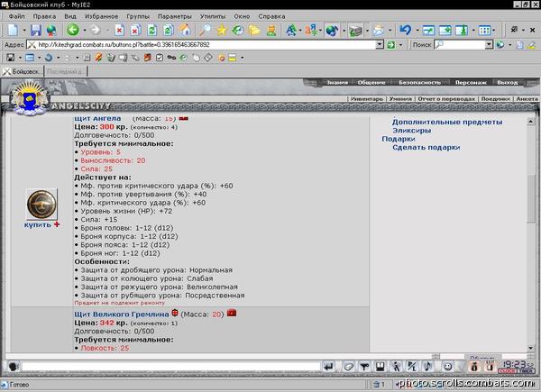Open the Справка menu
The image size is (541, 392).
[x=272, y=16]
